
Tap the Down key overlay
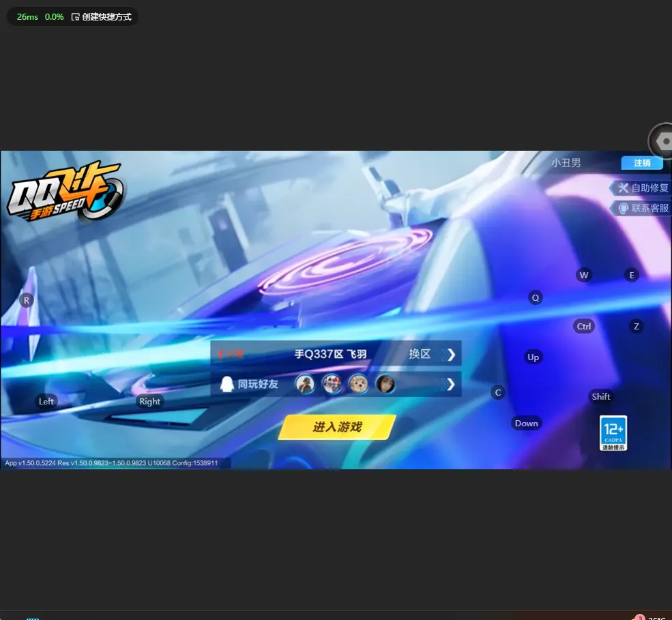[526, 424]
